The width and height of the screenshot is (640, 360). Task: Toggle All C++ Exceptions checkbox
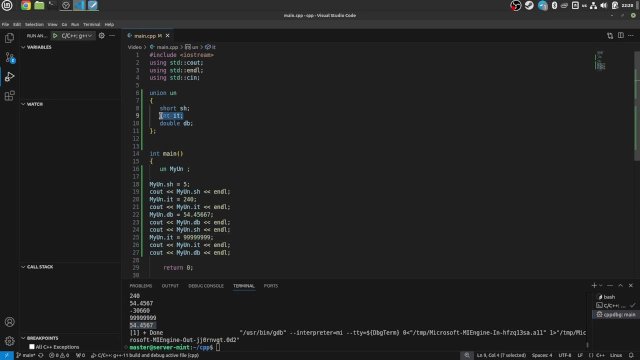[32, 347]
